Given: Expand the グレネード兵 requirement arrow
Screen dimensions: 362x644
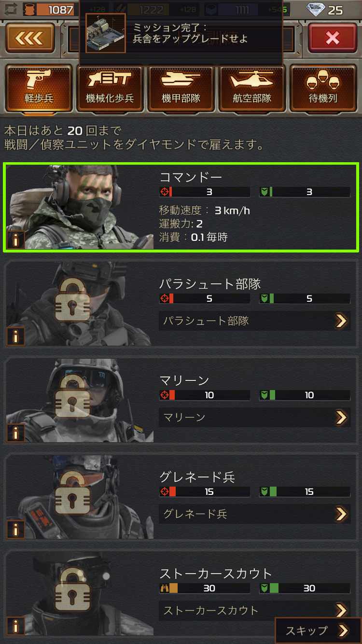Looking at the screenshot, I should point(341,514).
